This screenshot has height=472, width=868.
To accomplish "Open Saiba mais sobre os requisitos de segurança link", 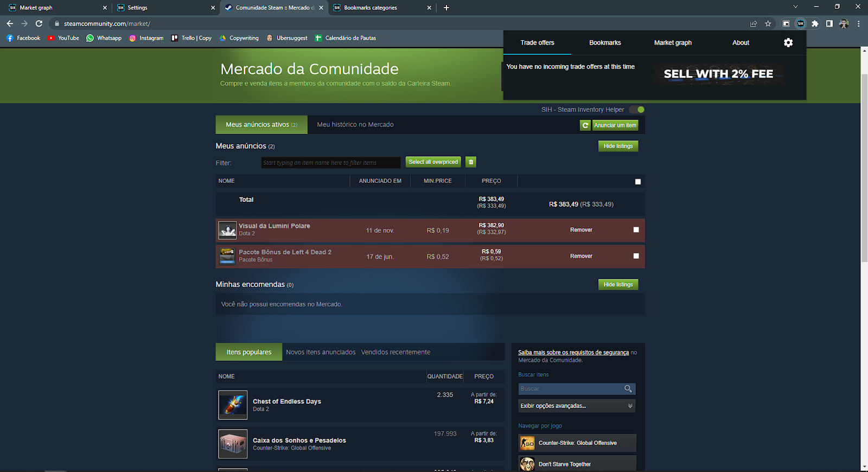I will click(x=573, y=353).
